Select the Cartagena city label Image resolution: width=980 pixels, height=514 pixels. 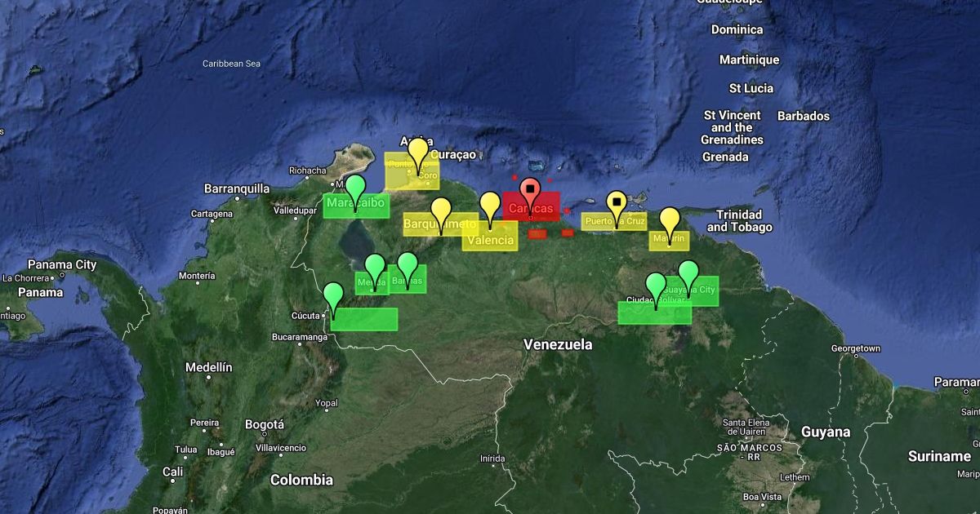[212, 214]
